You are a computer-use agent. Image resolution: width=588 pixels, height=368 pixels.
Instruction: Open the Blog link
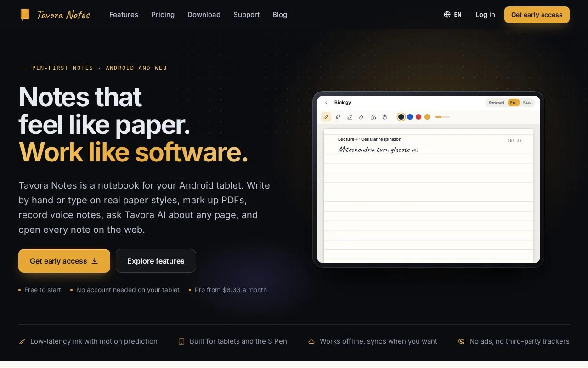click(x=280, y=15)
